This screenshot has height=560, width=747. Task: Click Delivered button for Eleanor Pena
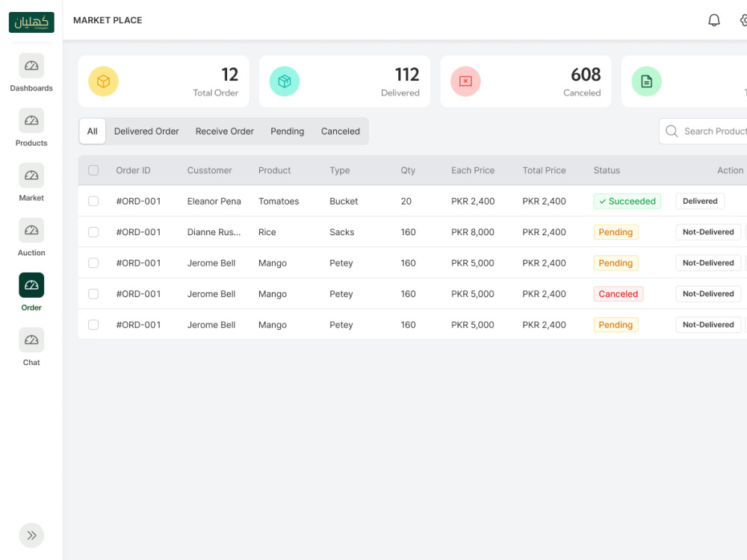pos(700,201)
